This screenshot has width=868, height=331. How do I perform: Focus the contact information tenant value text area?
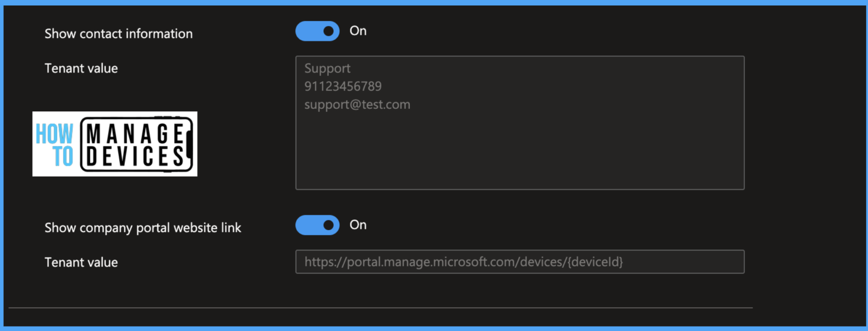tap(520, 123)
